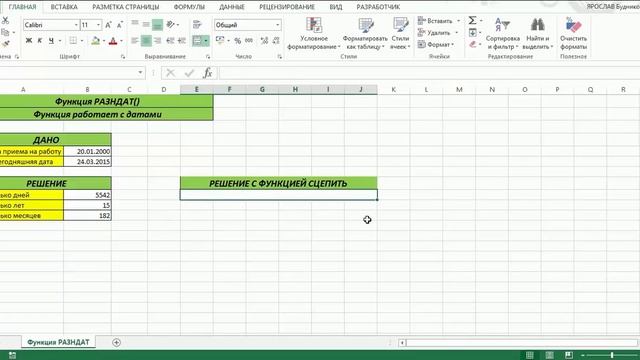Toggle bottom vertical alignment
The height and width of the screenshot is (360, 640).
click(x=158, y=25)
